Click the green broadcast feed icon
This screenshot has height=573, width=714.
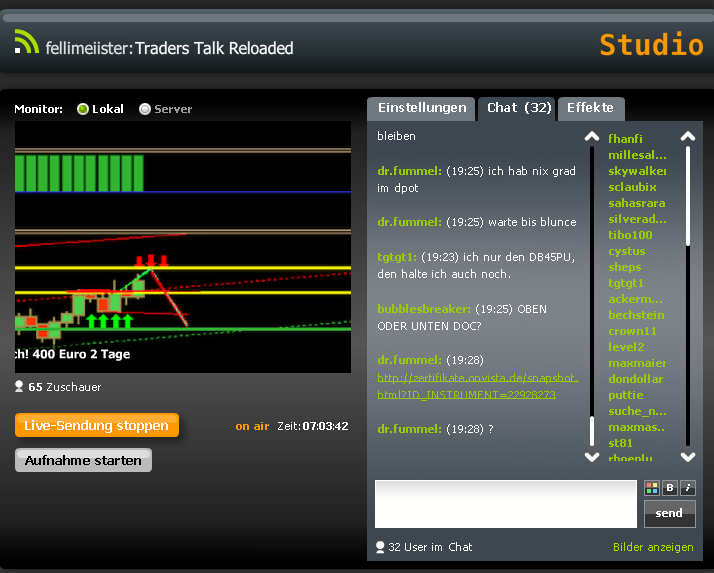pyautogui.click(x=26, y=42)
